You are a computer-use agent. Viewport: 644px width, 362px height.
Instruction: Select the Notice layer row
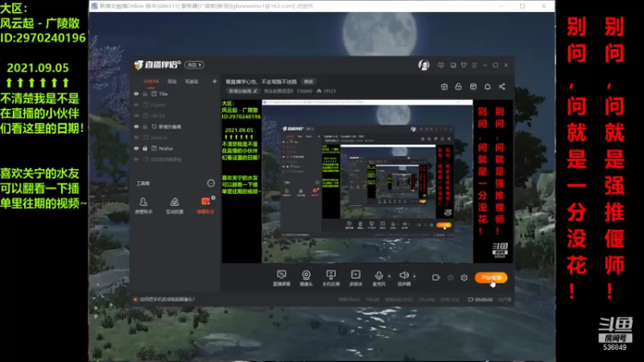click(175, 149)
